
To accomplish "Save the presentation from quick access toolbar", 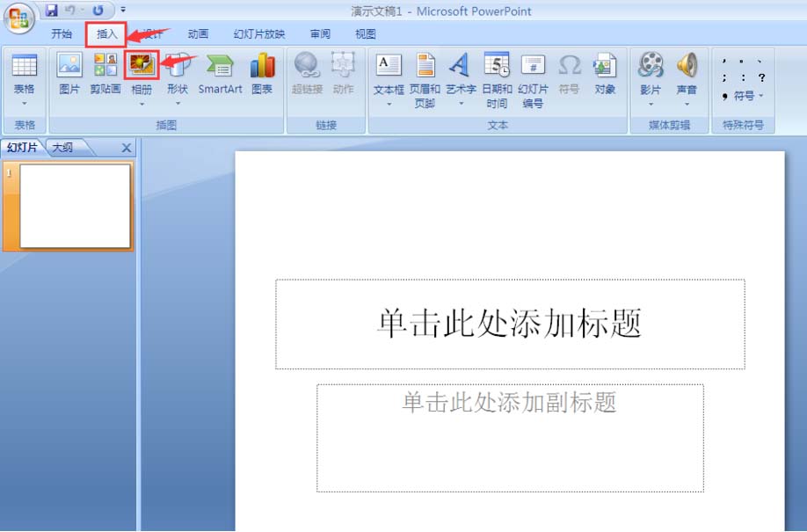I will [52, 10].
